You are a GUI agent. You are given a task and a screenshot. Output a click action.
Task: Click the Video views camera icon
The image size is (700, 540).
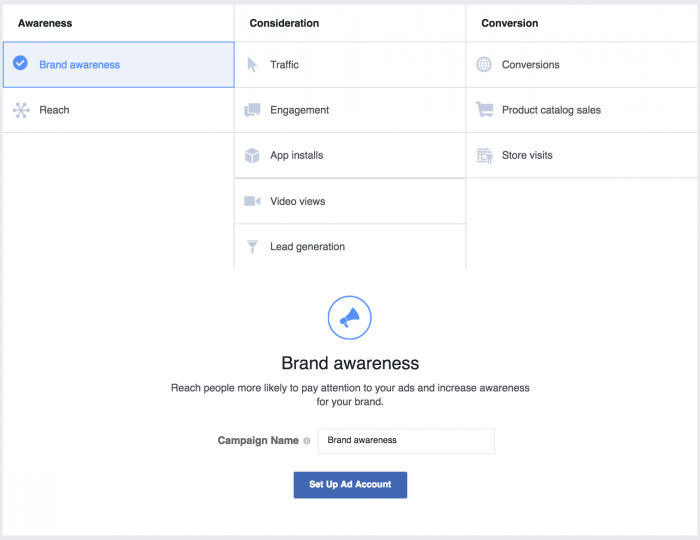click(x=252, y=201)
